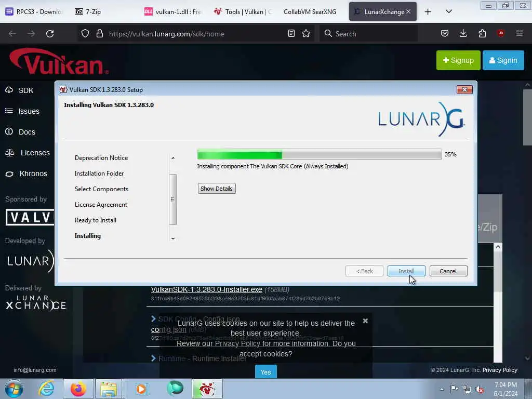The height and width of the screenshot is (399, 532).
Task: Open Windows Media Player from taskbar
Action: pyautogui.click(x=141, y=389)
